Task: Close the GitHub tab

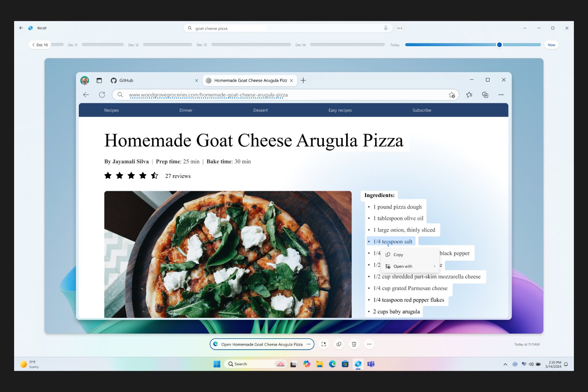Action: coord(196,80)
